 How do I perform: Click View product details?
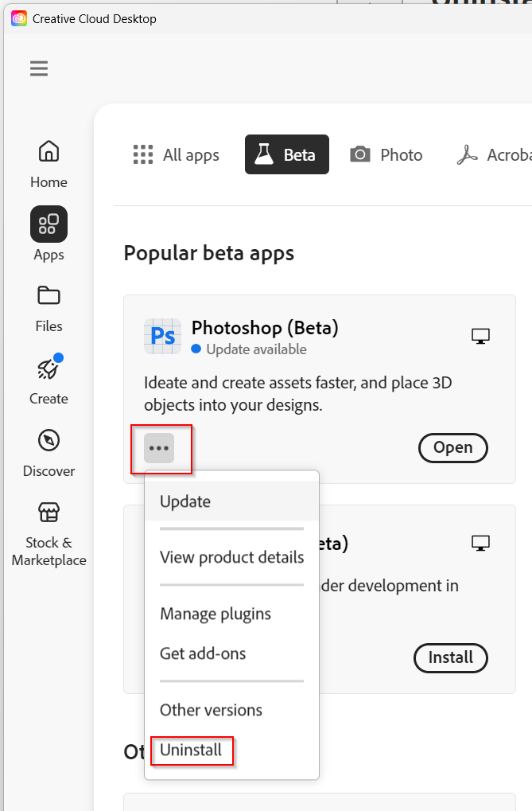pyautogui.click(x=231, y=556)
